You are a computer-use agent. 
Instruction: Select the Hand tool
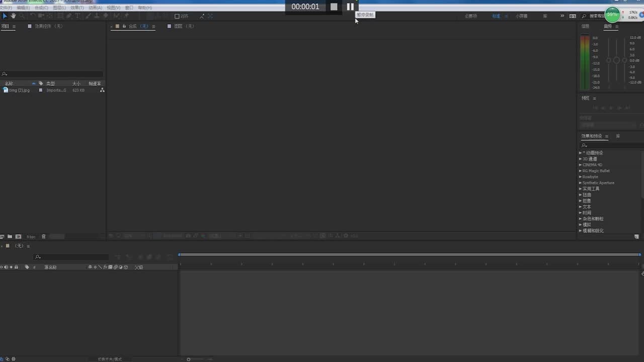[x=13, y=16]
